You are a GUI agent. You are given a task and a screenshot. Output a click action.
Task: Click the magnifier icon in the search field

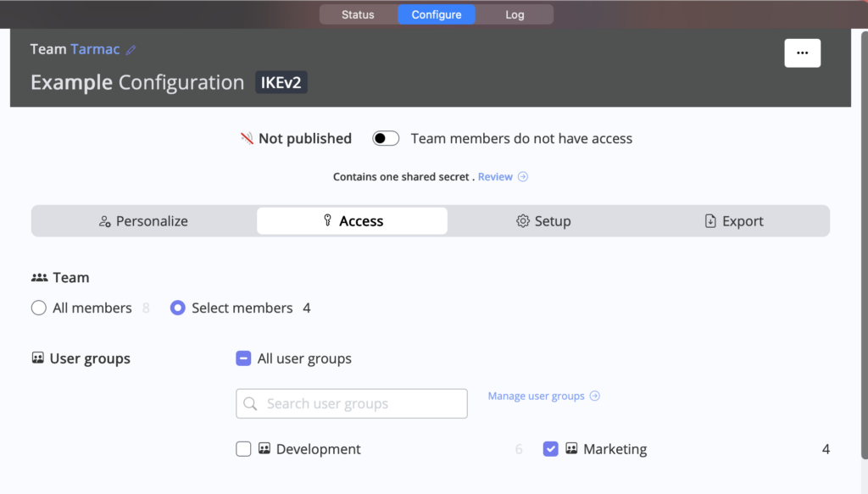point(249,403)
